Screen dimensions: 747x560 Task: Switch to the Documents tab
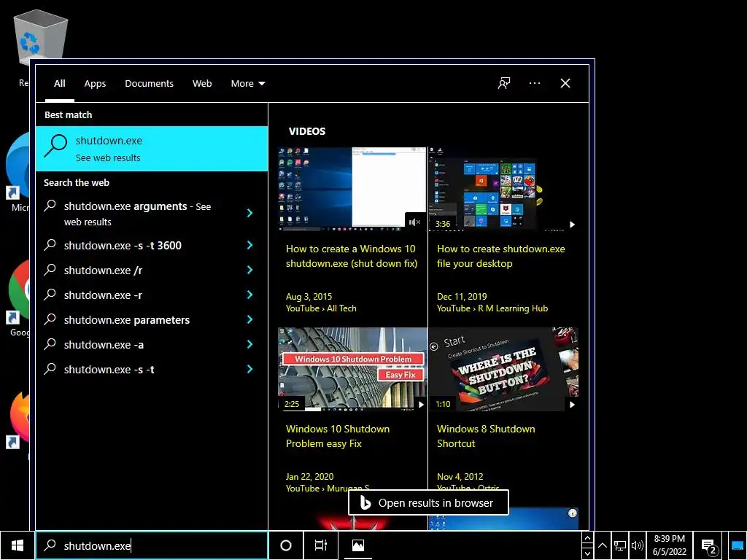tap(149, 83)
